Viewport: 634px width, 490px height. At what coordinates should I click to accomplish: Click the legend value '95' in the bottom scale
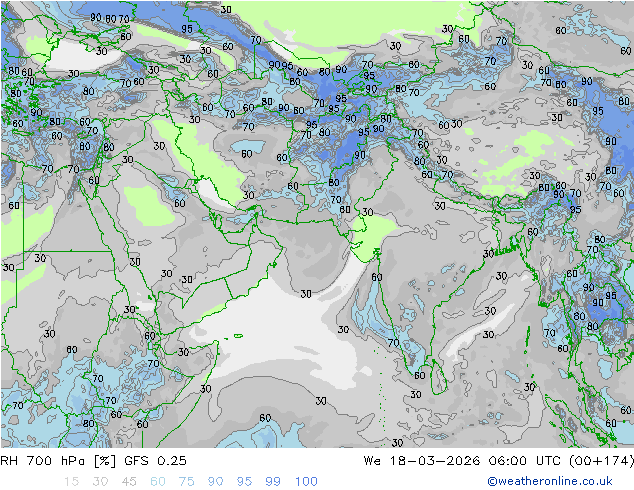click(244, 482)
